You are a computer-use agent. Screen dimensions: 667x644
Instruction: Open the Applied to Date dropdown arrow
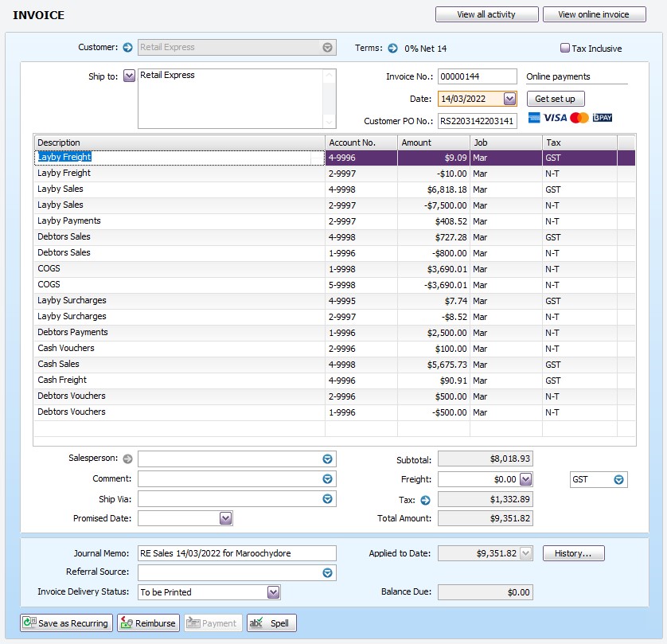pos(526,553)
